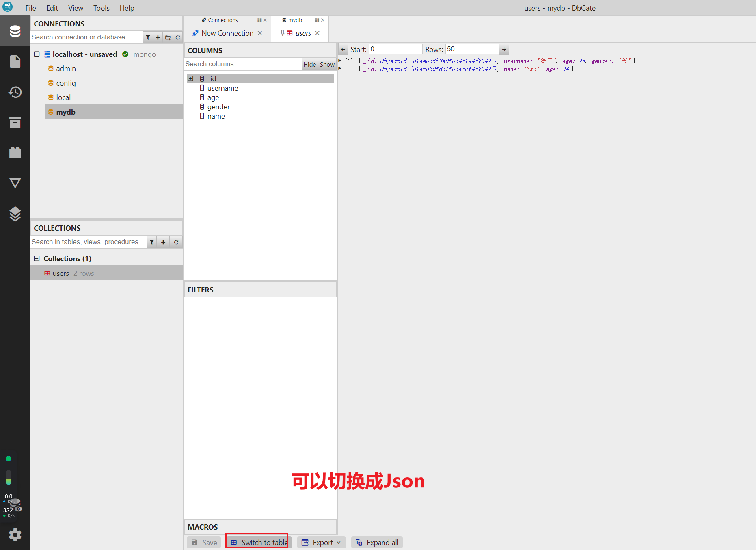Expand the _id column node

[190, 78]
